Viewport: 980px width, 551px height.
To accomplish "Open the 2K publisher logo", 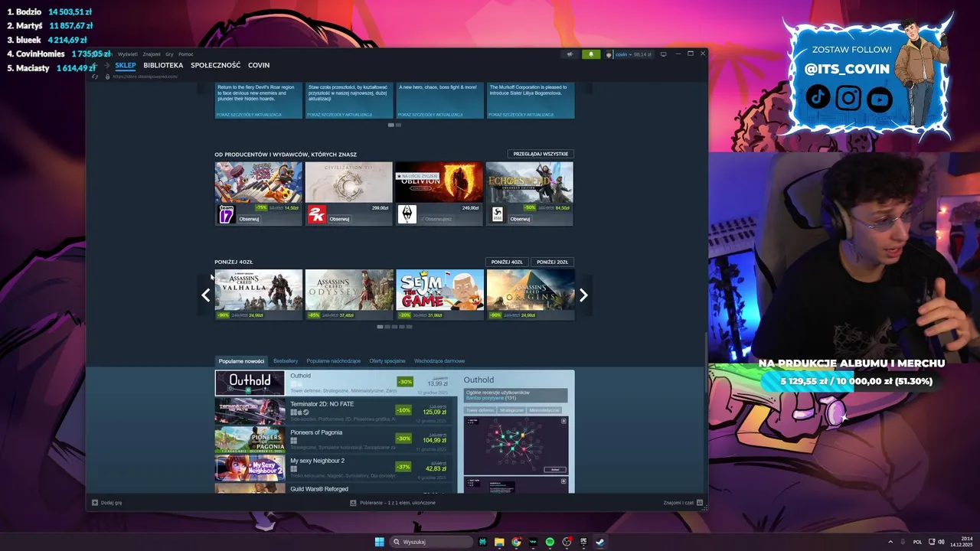I will point(317,215).
